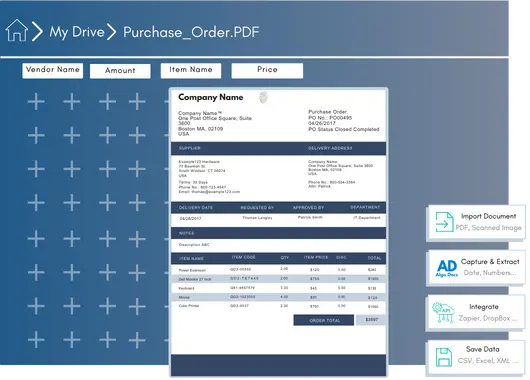Click the floppy disk save icon

point(444,357)
